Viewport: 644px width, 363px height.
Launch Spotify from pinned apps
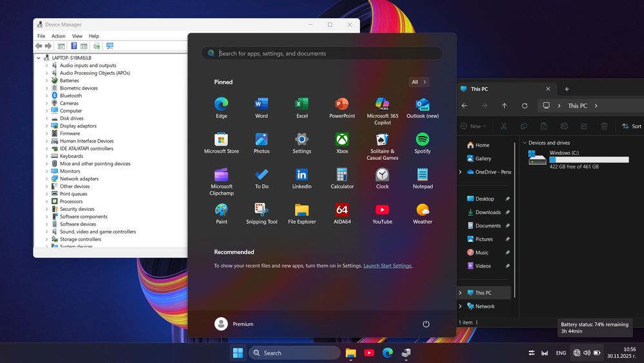tap(422, 143)
